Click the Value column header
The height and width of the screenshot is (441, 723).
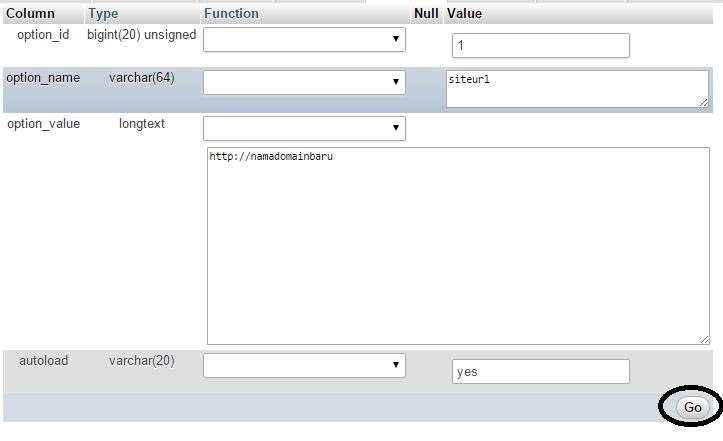coord(464,14)
